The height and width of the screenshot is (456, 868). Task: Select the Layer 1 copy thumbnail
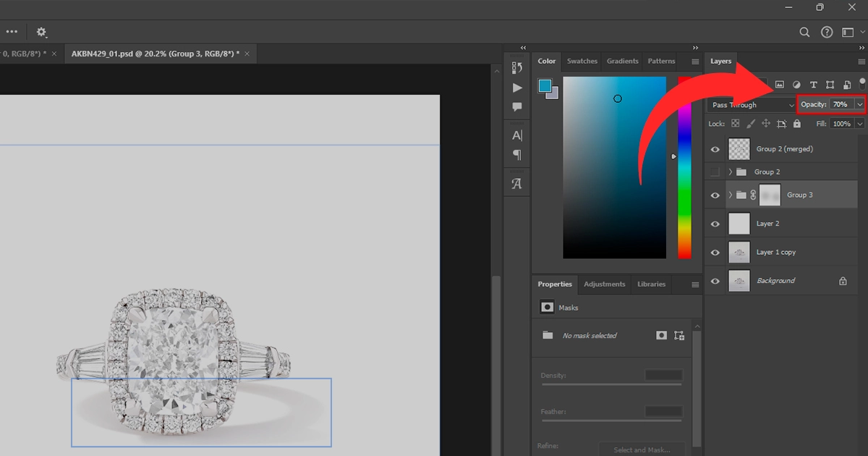pyautogui.click(x=739, y=253)
